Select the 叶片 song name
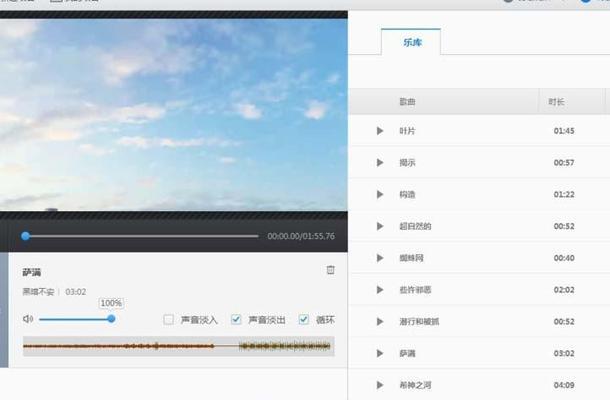Screen dimensions: 610x400 (x=407, y=131)
